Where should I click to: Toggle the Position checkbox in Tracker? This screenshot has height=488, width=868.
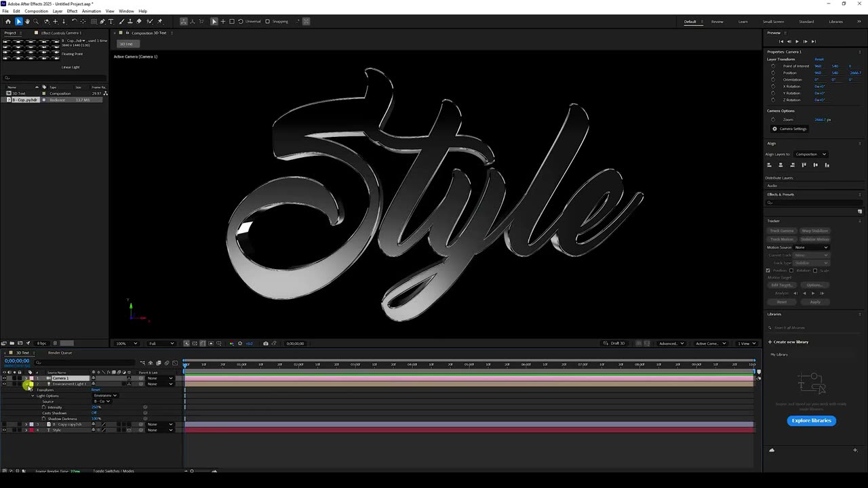click(x=768, y=270)
